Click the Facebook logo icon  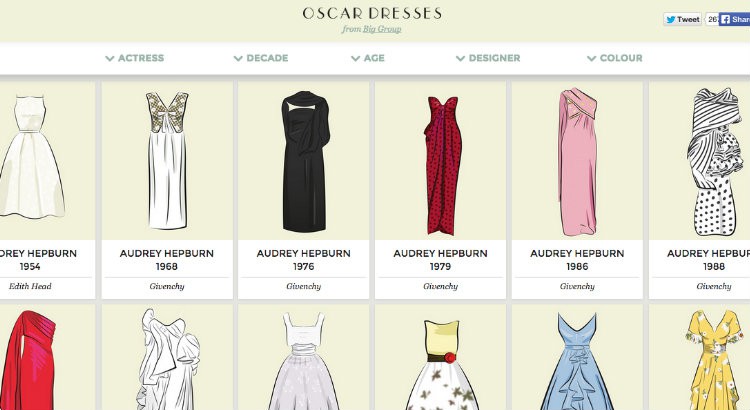tap(726, 20)
